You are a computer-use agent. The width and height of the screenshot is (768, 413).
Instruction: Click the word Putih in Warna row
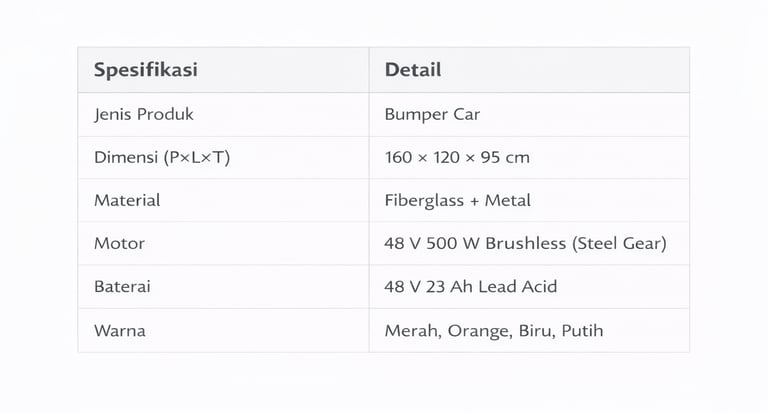582,330
